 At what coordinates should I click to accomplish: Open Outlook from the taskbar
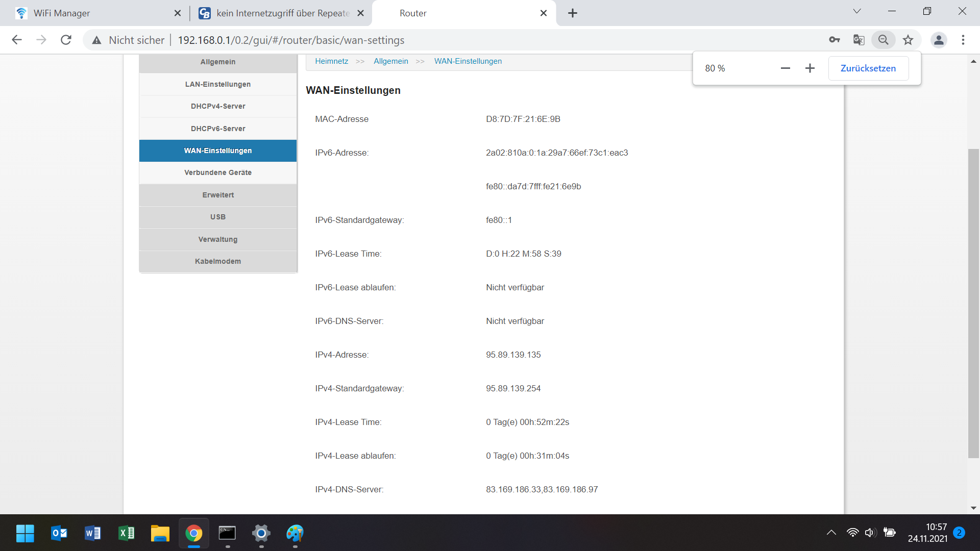59,533
